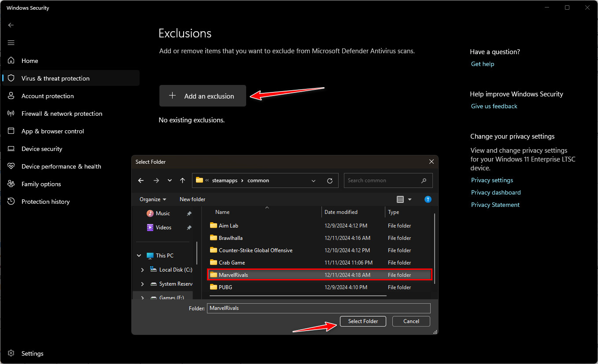
Task: Navigate to Protection history
Action: (45, 202)
